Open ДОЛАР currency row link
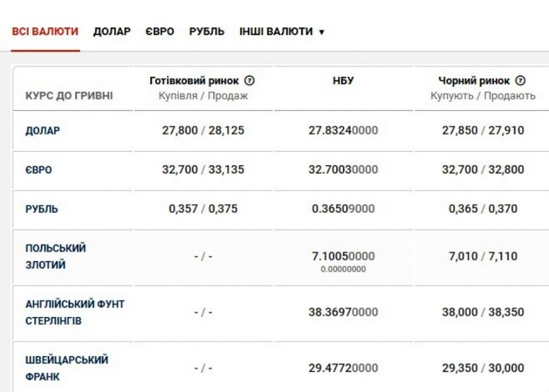549x392 pixels. click(x=43, y=130)
